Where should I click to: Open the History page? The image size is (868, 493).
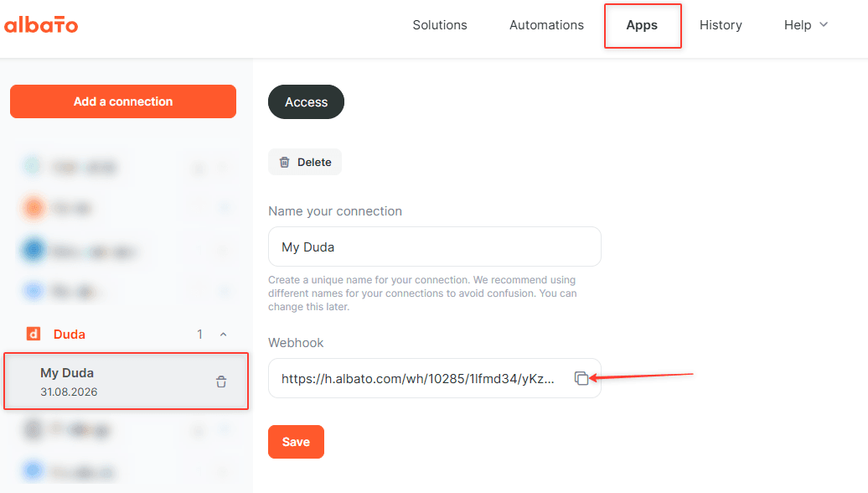click(x=721, y=25)
